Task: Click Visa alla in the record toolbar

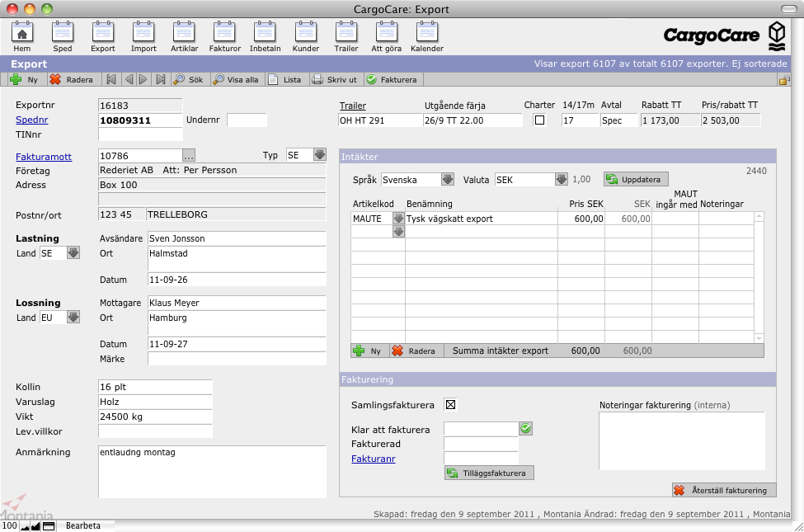Action: (235, 80)
